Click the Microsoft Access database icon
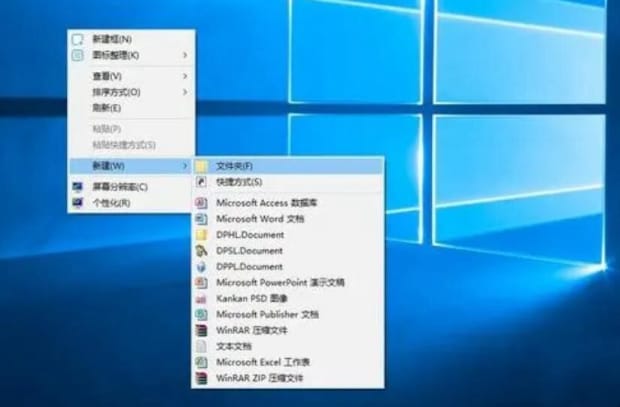Image resolution: width=620 pixels, height=407 pixels. 201,203
